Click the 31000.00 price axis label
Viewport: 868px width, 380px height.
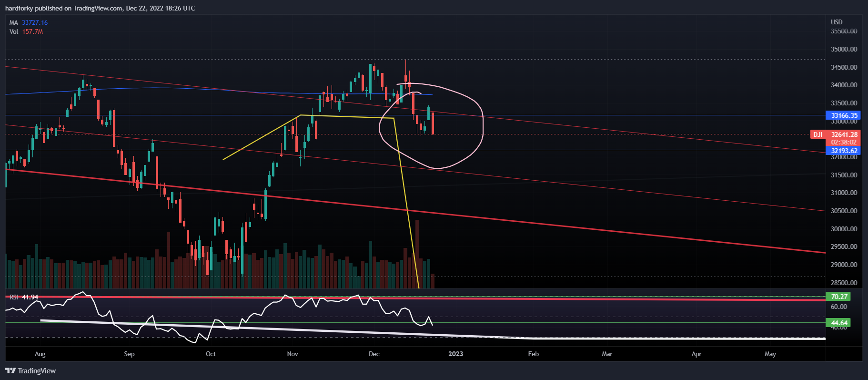844,193
